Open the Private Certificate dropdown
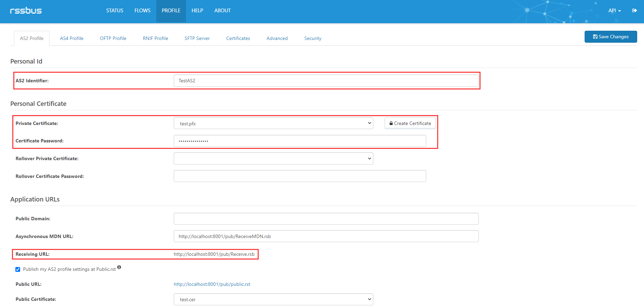The width and height of the screenshot is (644, 307). [273, 123]
